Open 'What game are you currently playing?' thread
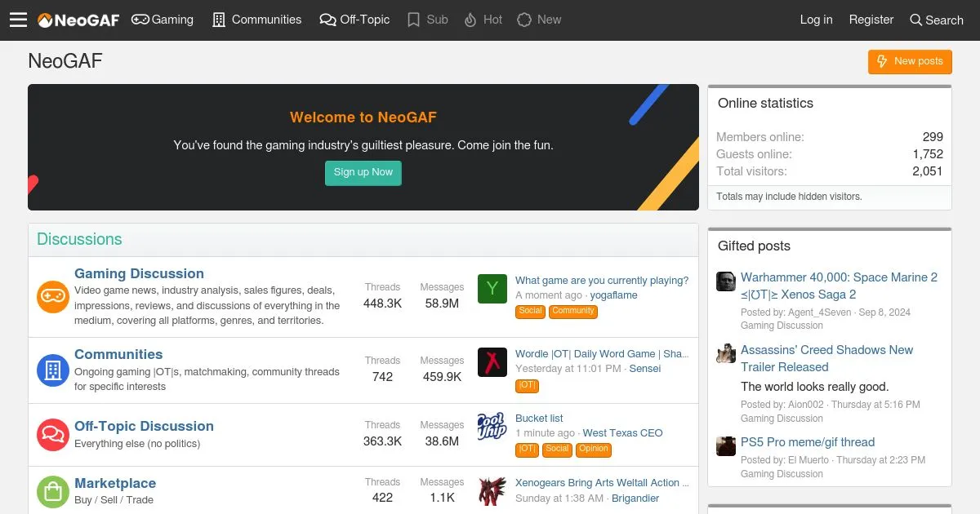980x514 pixels. (602, 280)
